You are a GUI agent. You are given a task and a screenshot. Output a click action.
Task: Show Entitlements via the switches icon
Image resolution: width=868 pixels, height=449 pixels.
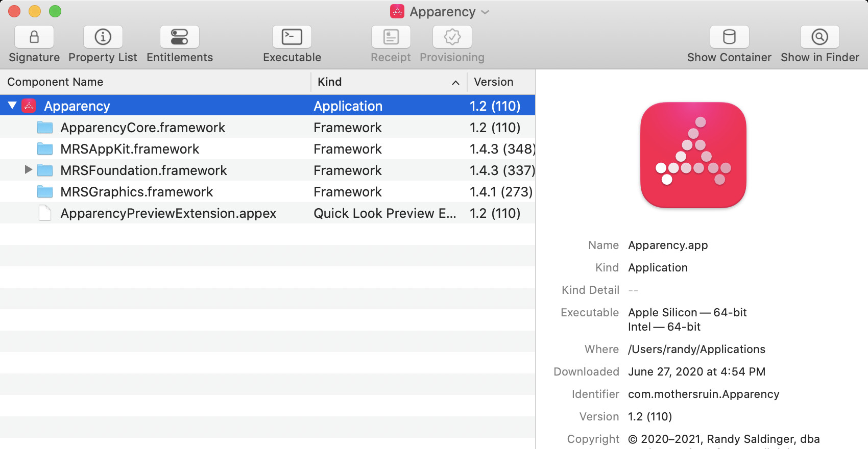[x=180, y=37]
